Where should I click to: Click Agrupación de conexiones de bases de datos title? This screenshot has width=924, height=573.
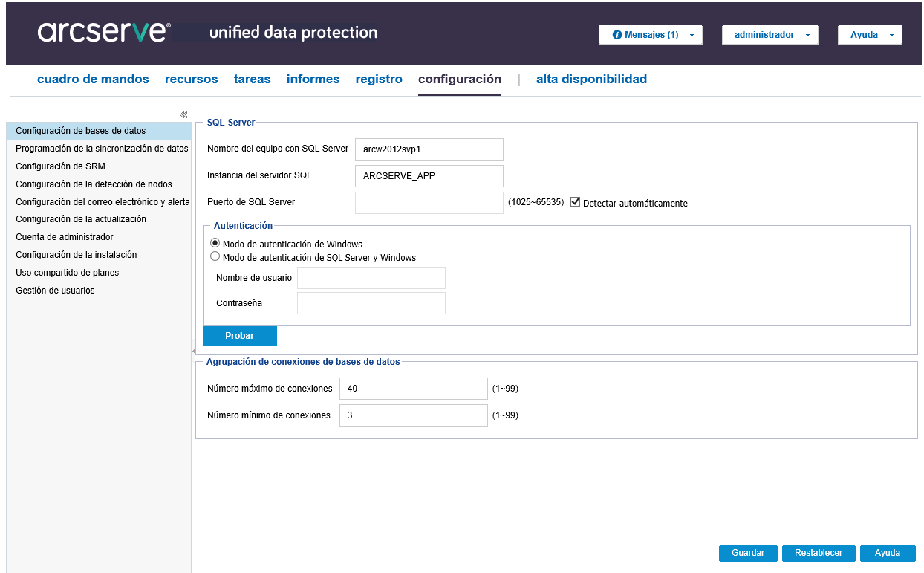point(303,362)
